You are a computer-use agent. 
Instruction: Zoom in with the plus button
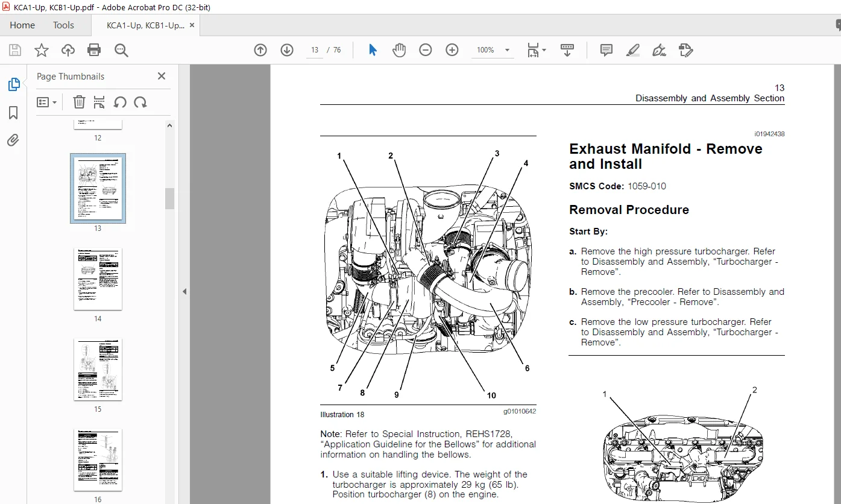[452, 50]
